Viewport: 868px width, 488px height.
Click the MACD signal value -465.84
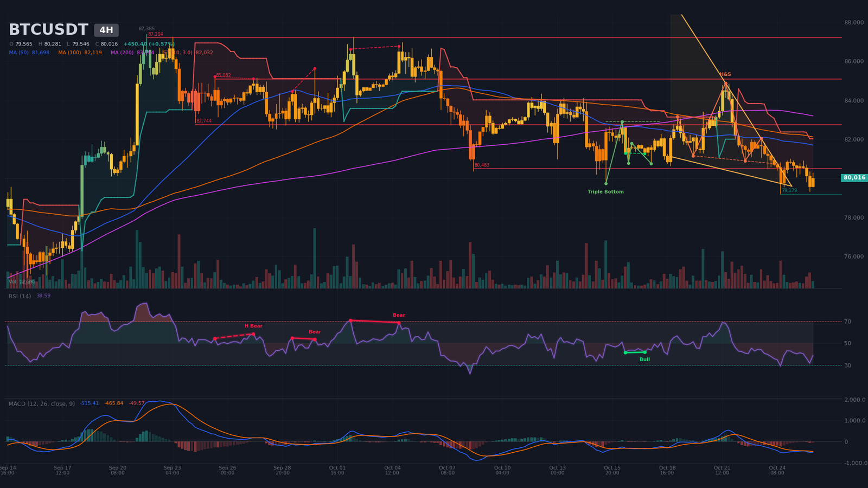[x=114, y=403]
